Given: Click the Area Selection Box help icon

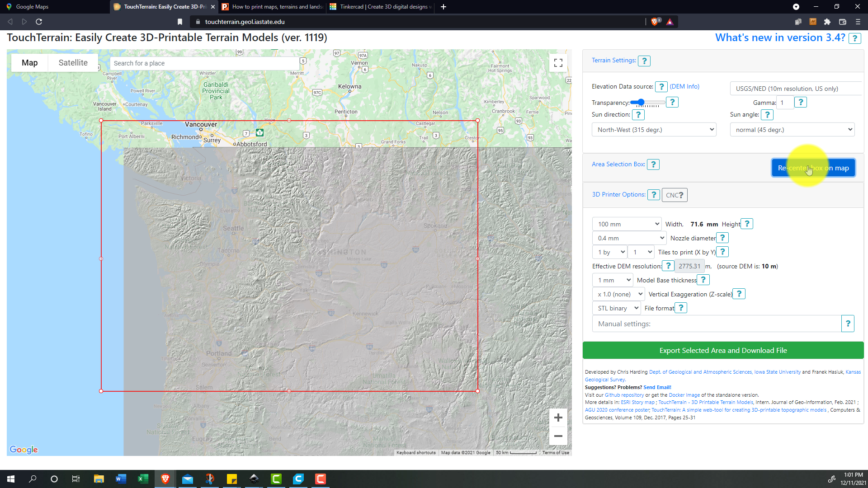Looking at the screenshot, I should (x=653, y=164).
